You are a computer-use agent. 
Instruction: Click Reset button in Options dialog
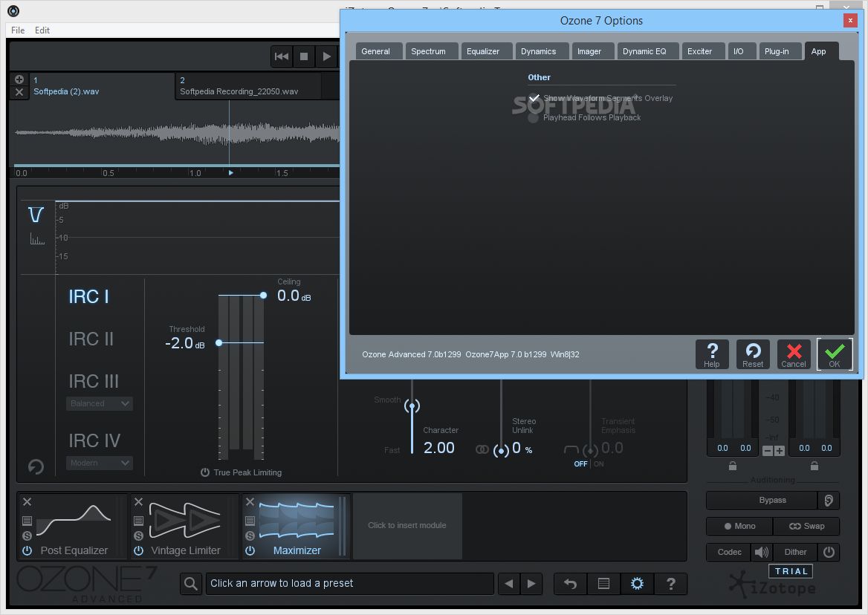pyautogui.click(x=753, y=354)
